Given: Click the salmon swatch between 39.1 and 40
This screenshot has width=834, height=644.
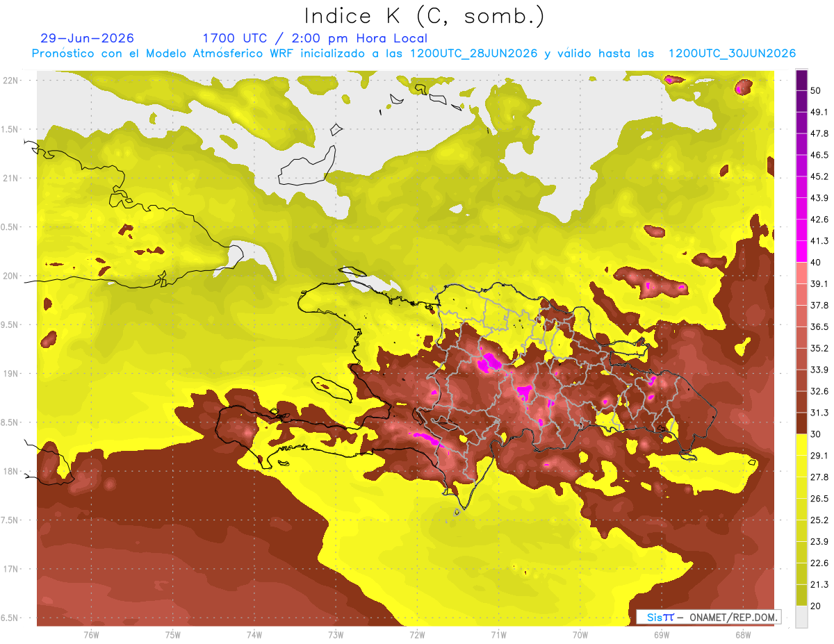Looking at the screenshot, I should point(802,273).
